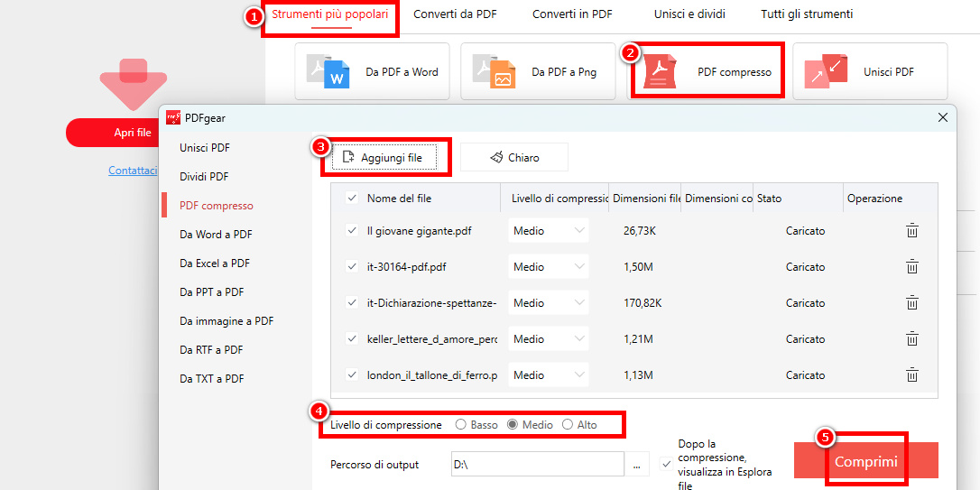This screenshot has height=490, width=980.
Task: Select Da immagine a PDF in sidebar
Action: tap(227, 321)
